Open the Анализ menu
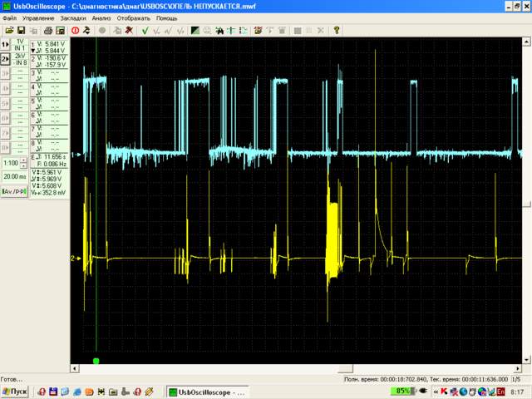 101,18
